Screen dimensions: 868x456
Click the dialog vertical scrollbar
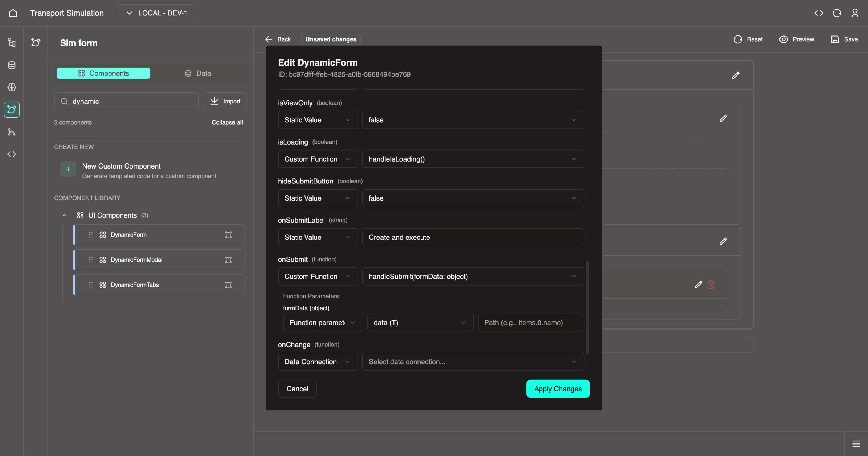coord(587,307)
